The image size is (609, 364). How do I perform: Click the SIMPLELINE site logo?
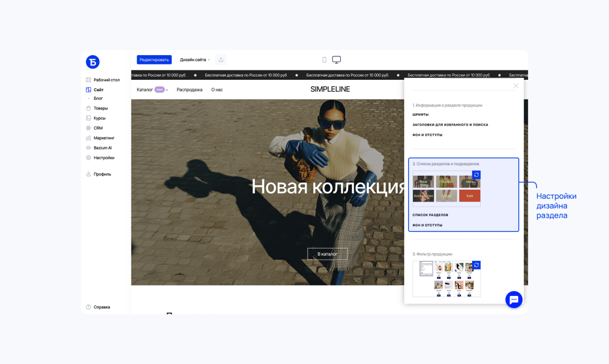tap(330, 89)
